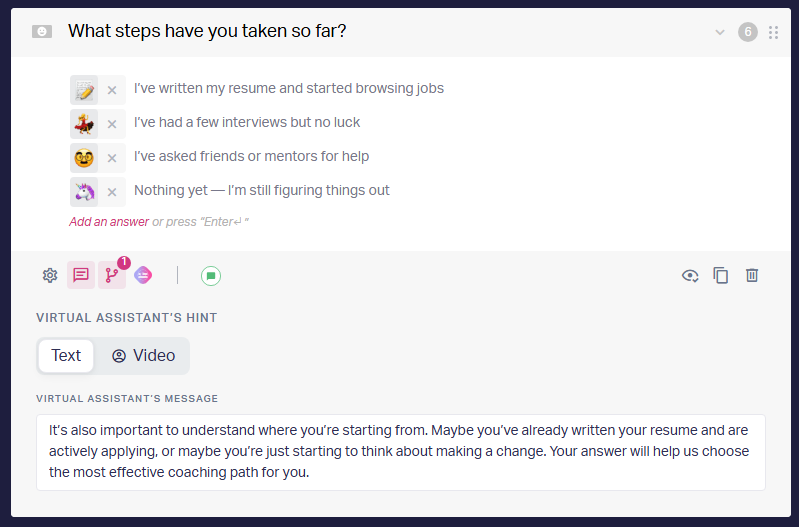
Task: Click the unicorn emoji on the last answer
Action: pyautogui.click(x=84, y=192)
